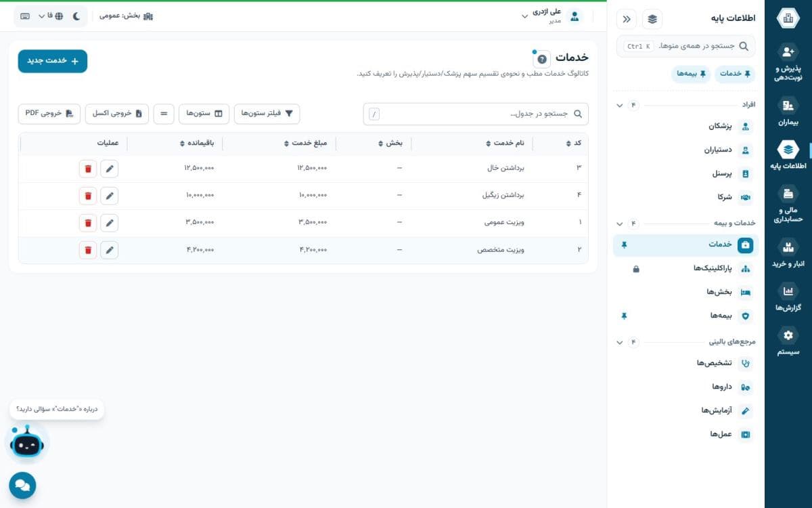Collapse the sidebar with the double chevron

tap(627, 19)
